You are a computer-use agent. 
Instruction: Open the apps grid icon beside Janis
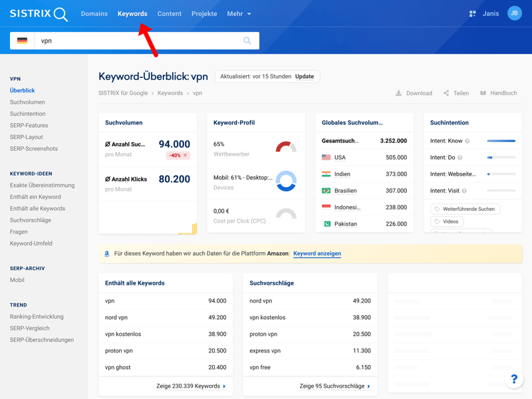[x=472, y=14]
